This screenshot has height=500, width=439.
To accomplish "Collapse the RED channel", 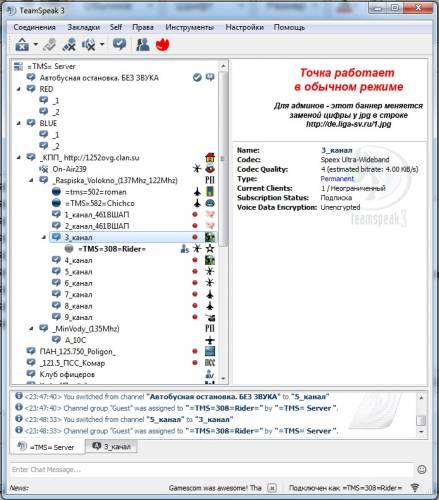I will pyautogui.click(x=19, y=89).
